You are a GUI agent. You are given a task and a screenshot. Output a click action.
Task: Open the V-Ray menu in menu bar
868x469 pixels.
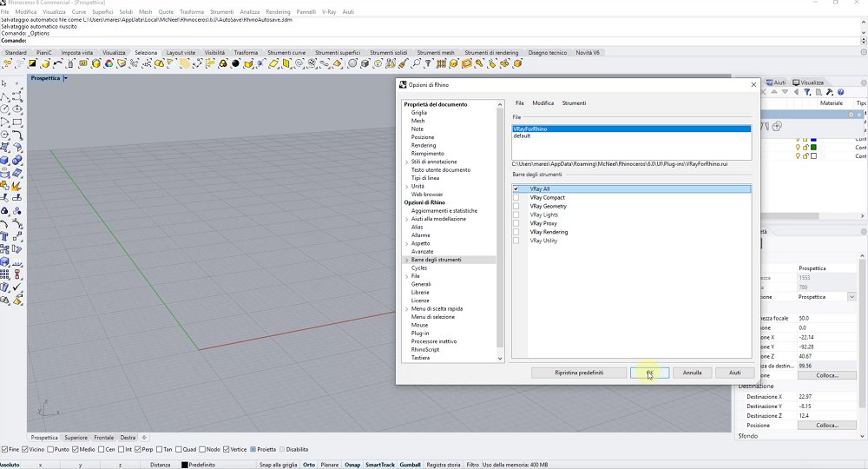tap(329, 11)
